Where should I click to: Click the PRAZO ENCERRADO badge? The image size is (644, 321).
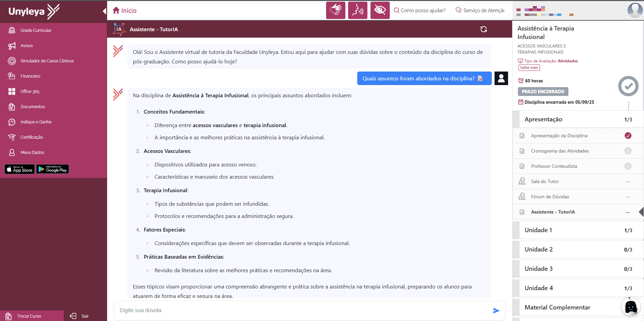point(543,92)
